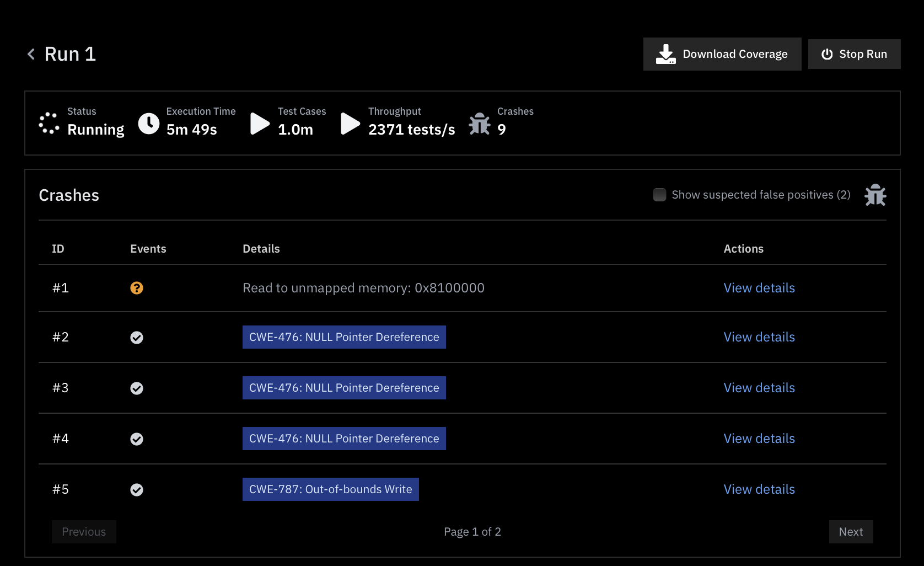Screen dimensions: 924x566
Task: Go to the Next page of crashes
Action: [x=851, y=532]
